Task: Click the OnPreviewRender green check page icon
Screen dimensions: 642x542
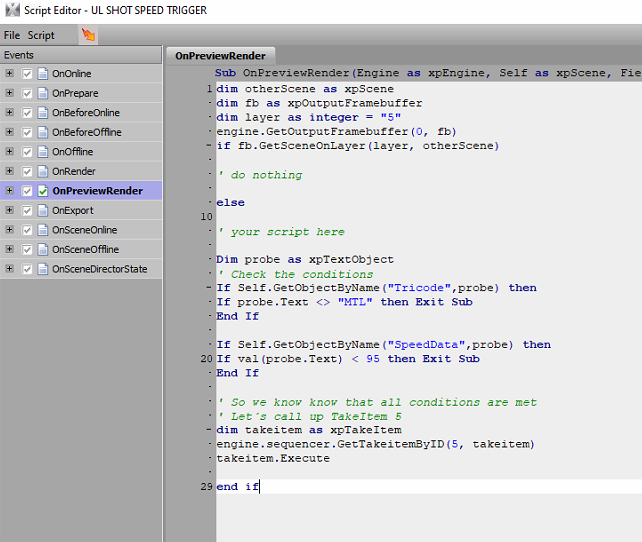Action: pos(43,191)
